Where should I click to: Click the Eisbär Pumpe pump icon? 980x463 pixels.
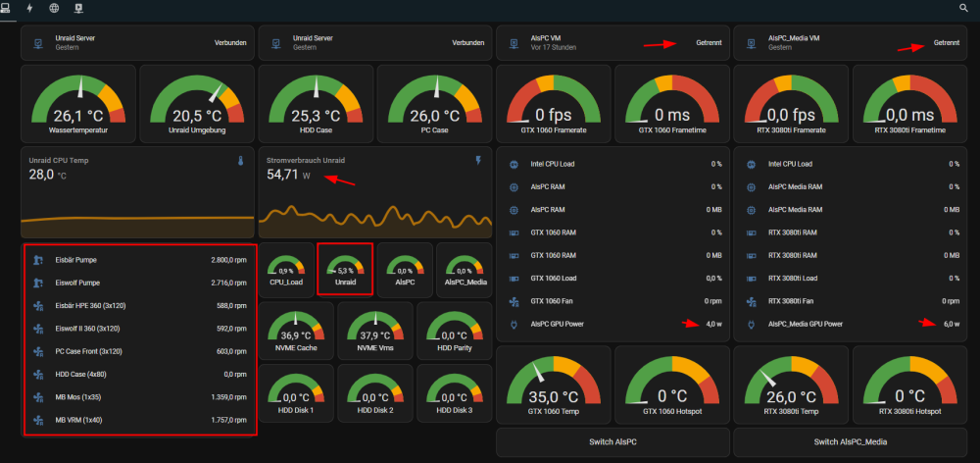(x=38, y=260)
